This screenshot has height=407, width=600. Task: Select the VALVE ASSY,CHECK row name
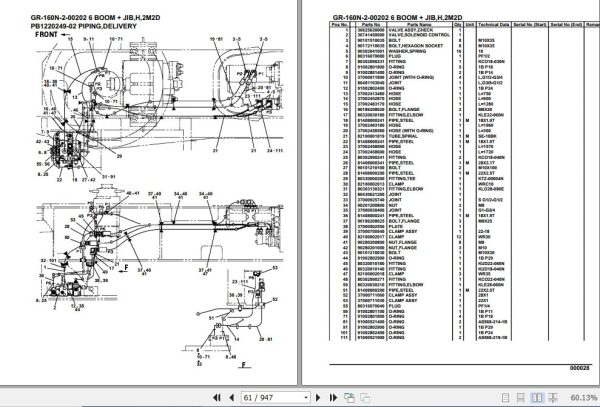coord(411,30)
